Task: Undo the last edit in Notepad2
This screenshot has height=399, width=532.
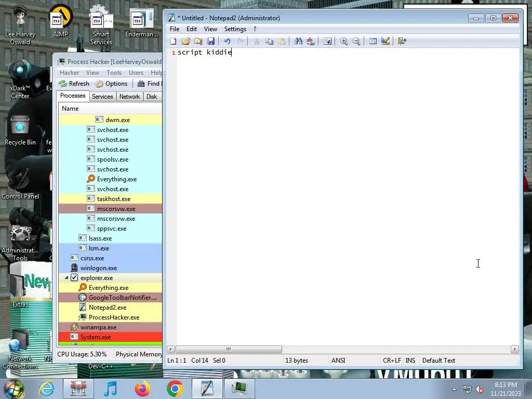Action: (228, 42)
